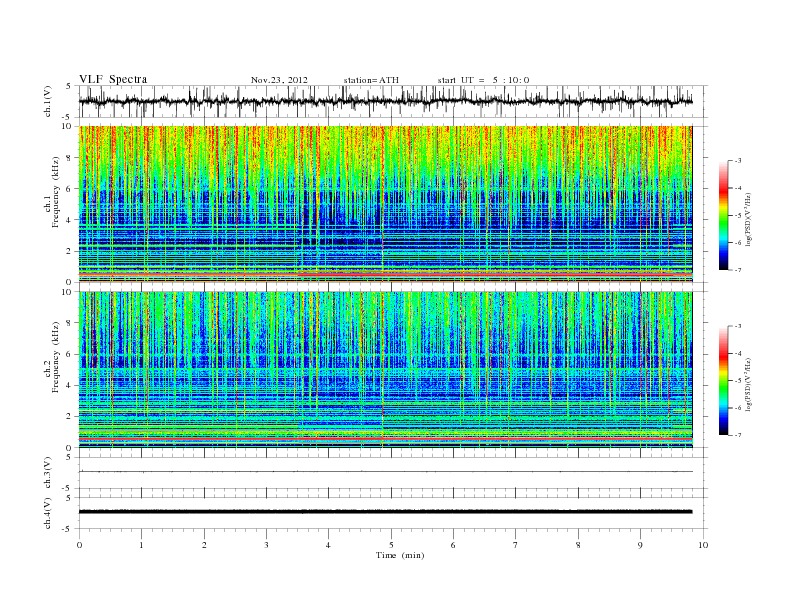The width and height of the screenshot is (792, 612).
Task: Click time axis tick label "2"
Action: click(204, 545)
